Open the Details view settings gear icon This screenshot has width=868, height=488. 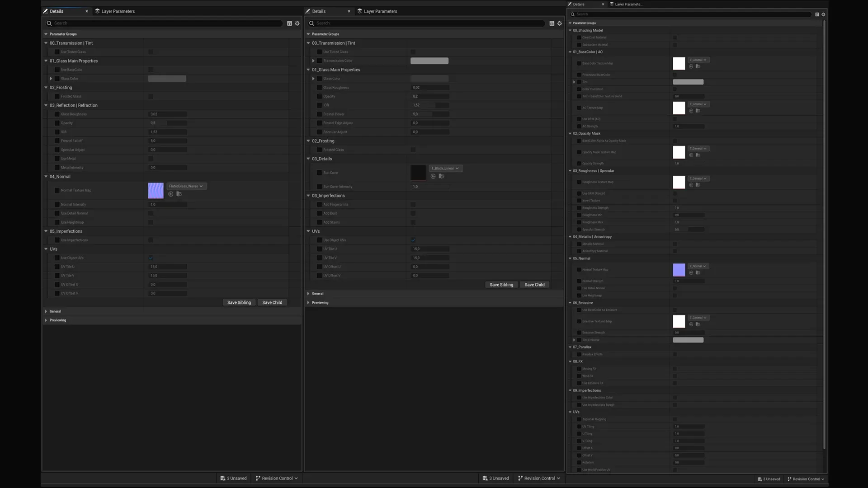(x=297, y=23)
